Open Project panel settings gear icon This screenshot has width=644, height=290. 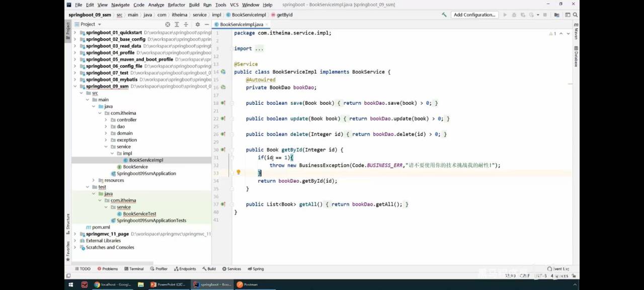(197, 24)
